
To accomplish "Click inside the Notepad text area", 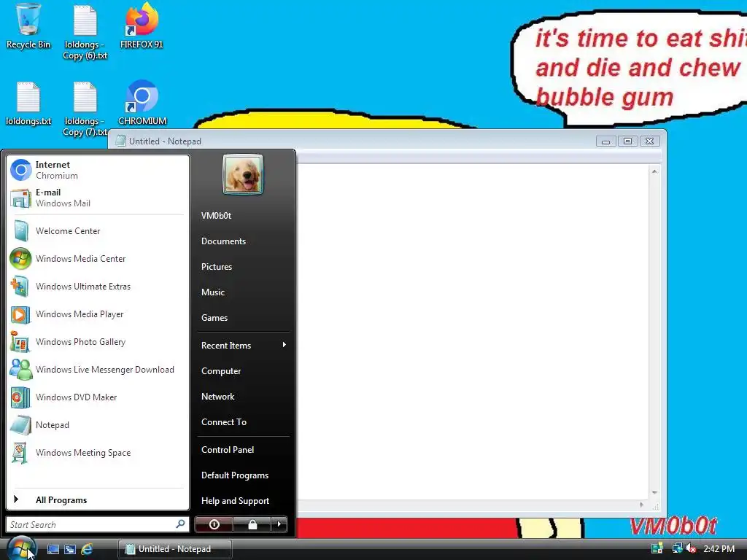I will click(x=472, y=332).
